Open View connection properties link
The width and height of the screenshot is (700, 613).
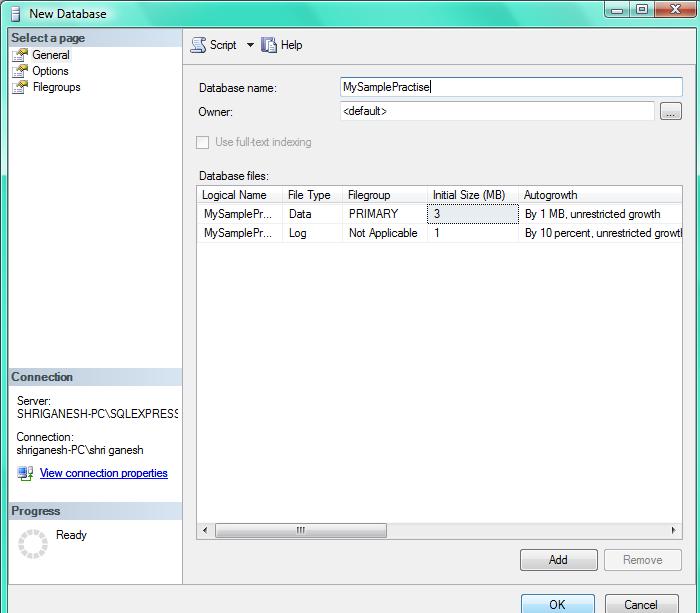pyautogui.click(x=104, y=473)
